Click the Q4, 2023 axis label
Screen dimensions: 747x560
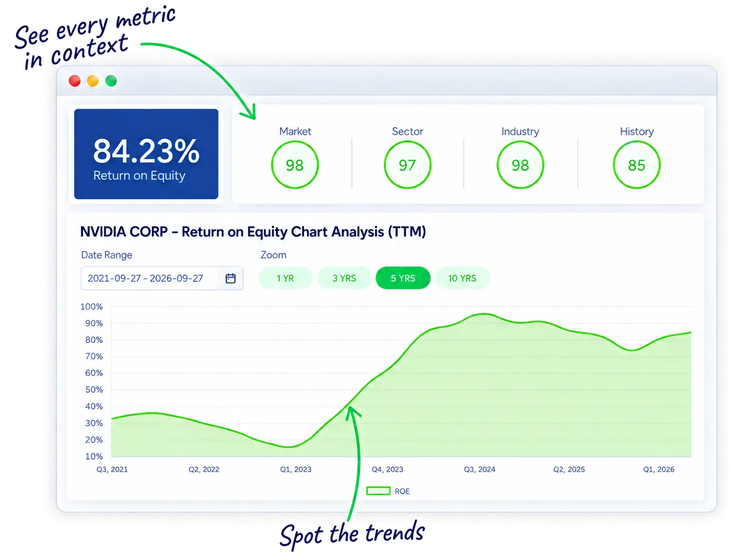[387, 469]
